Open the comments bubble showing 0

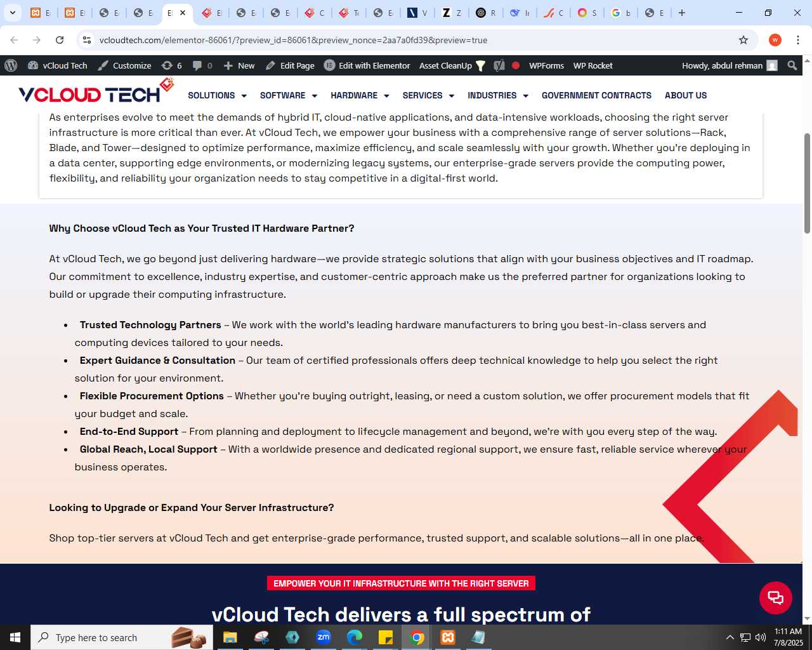pos(202,65)
